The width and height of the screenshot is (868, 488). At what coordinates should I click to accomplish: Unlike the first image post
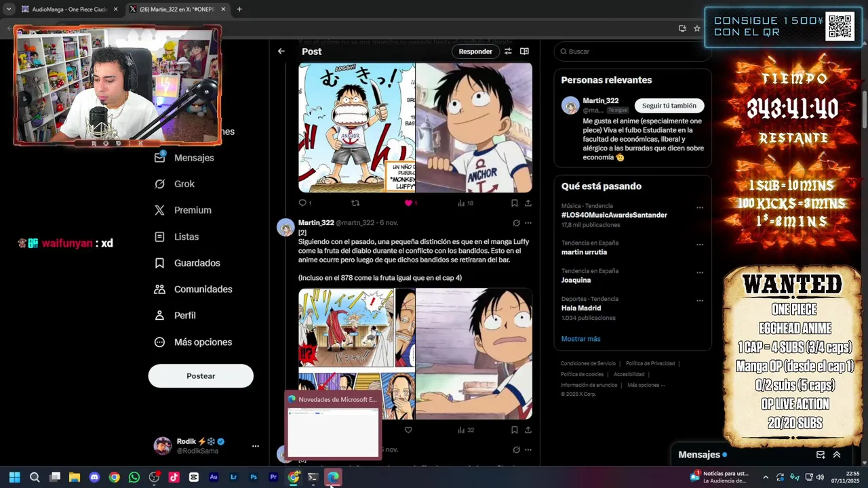[x=410, y=203]
